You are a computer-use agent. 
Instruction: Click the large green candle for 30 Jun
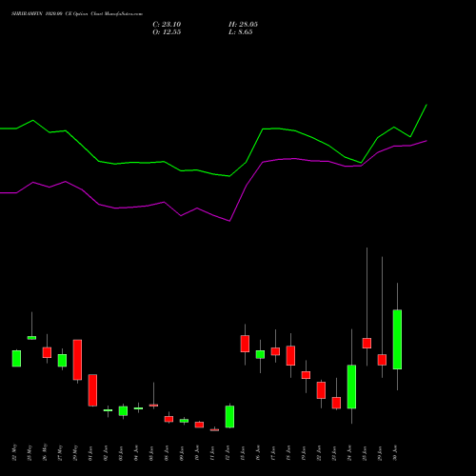point(397,340)
